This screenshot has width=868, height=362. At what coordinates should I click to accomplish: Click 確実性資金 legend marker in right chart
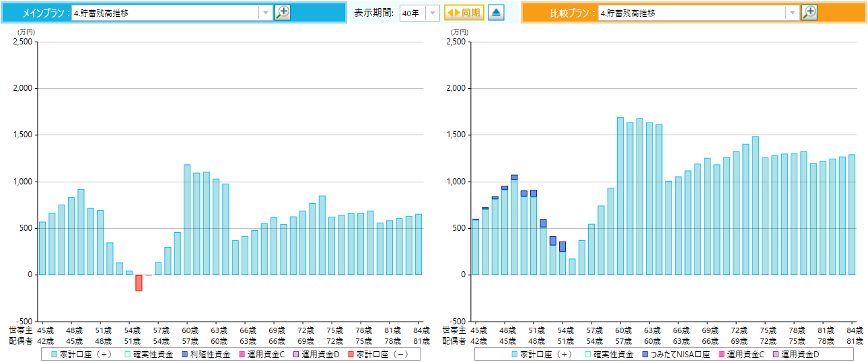click(x=587, y=355)
